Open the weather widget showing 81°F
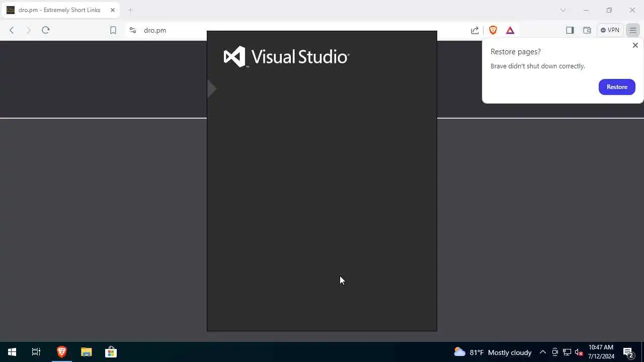 tap(493, 352)
